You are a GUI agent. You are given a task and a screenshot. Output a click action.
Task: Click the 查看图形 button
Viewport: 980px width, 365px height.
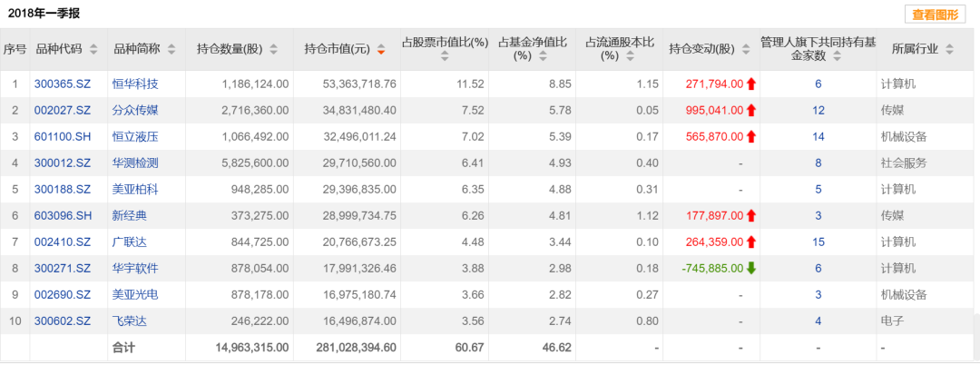point(935,15)
